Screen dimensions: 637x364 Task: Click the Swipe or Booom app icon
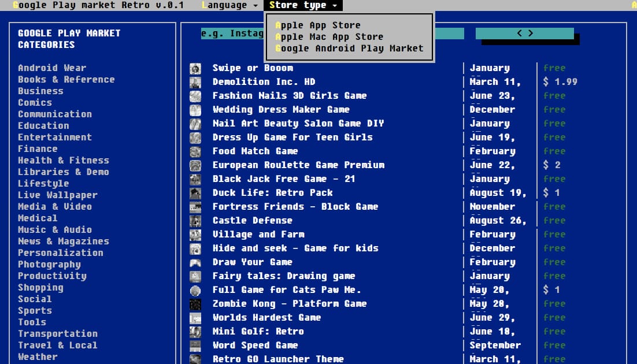pyautogui.click(x=195, y=68)
